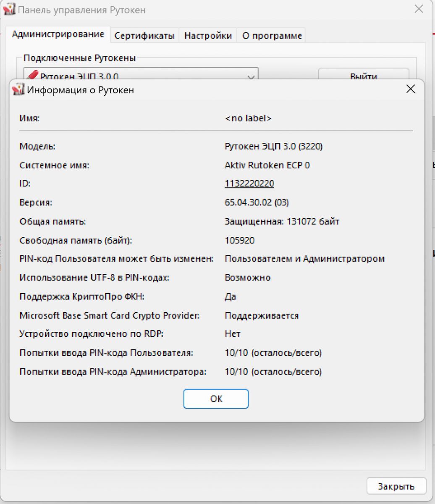This screenshot has height=504, width=435.
Task: Click the system name 'Aktiv Rutoken ECP 0'
Action: (x=267, y=165)
